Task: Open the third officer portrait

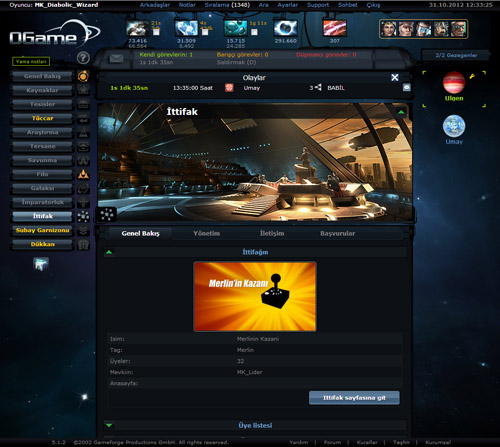Action: (424, 29)
